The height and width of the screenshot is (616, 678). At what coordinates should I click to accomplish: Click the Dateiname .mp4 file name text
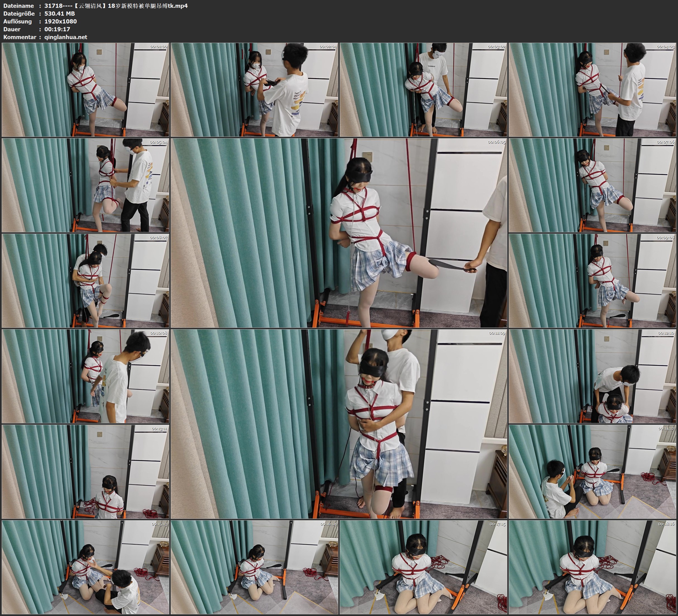[116, 6]
